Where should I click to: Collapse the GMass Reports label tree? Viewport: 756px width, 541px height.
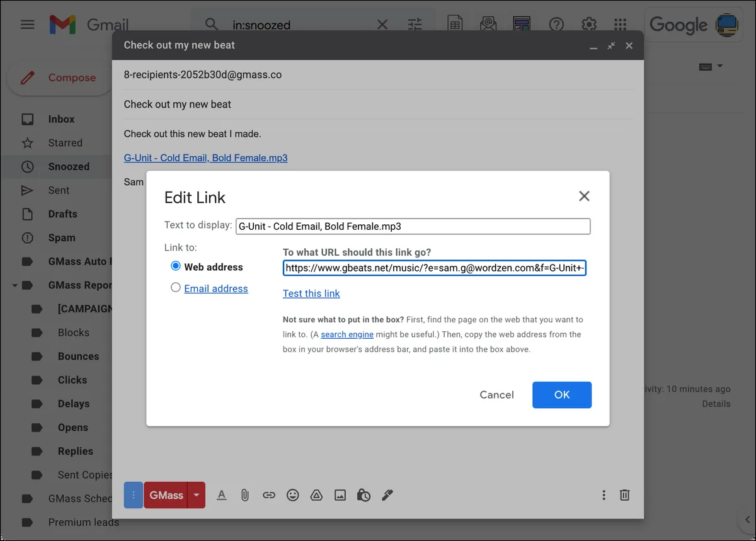(14, 285)
